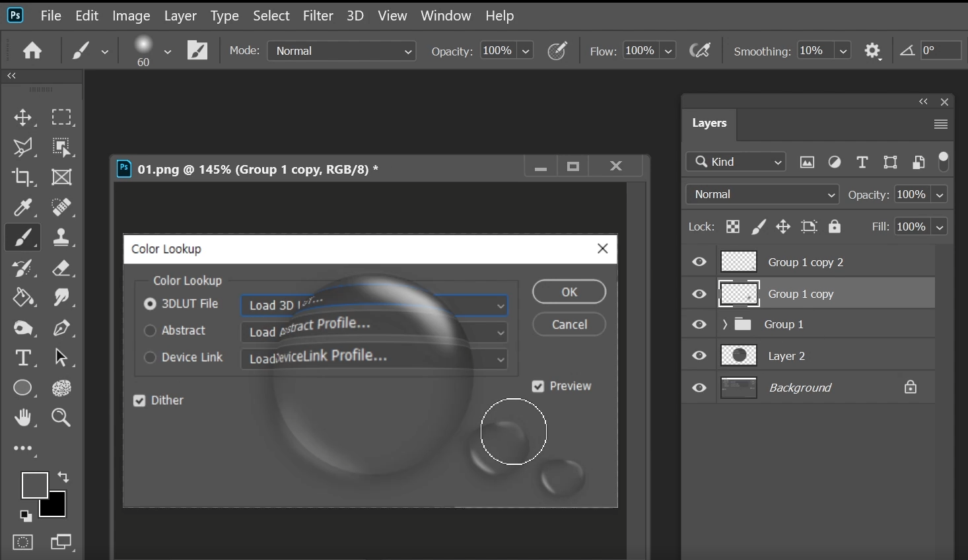Image resolution: width=968 pixels, height=560 pixels.
Task: Select the Spot Healing Brush tool
Action: [61, 207]
